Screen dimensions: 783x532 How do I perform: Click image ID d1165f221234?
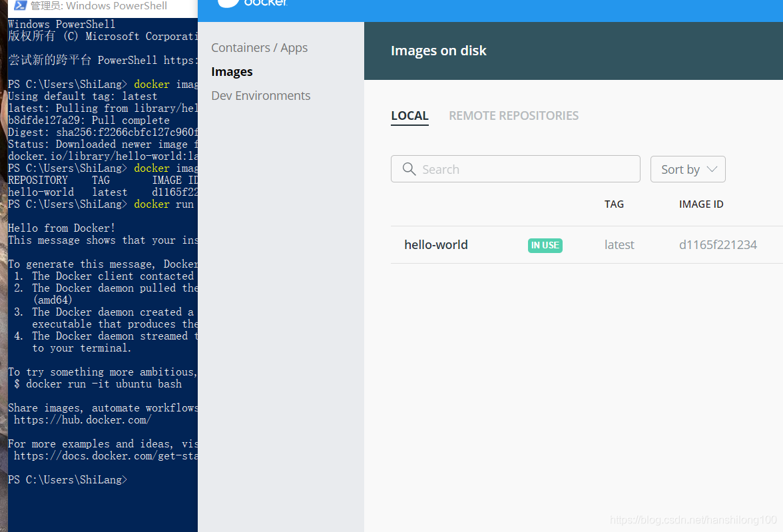click(718, 245)
